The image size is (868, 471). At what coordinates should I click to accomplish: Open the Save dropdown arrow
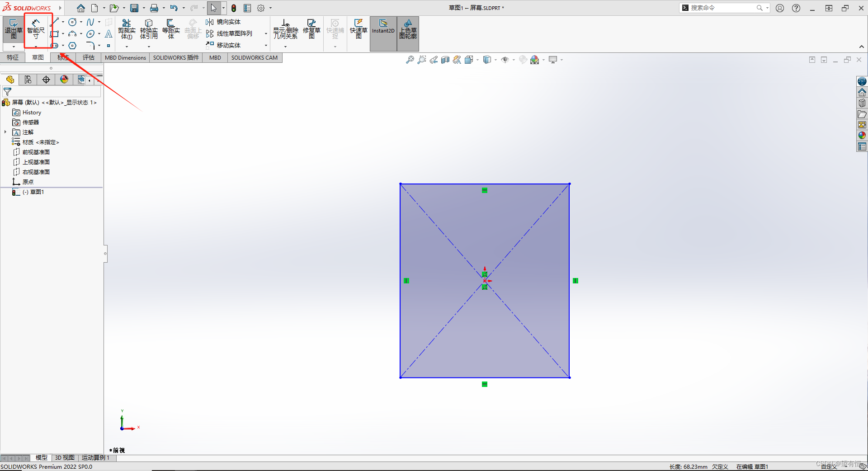coord(144,8)
